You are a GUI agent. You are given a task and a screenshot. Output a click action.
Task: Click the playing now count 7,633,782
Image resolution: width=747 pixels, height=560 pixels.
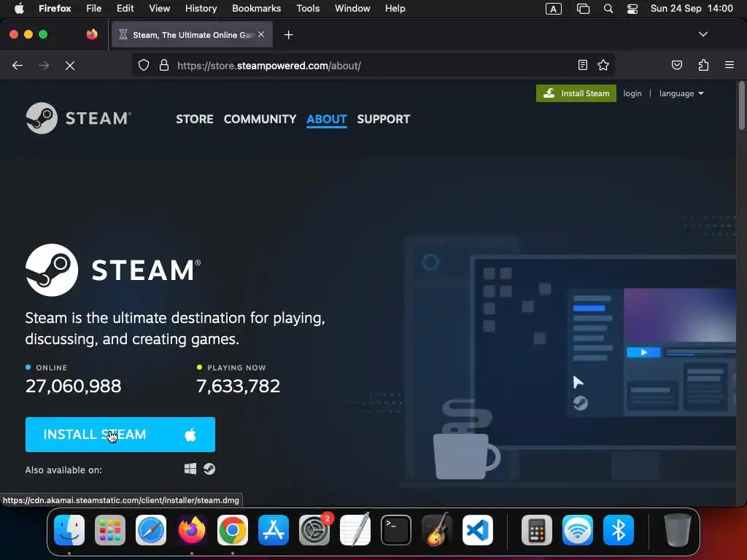[239, 386]
